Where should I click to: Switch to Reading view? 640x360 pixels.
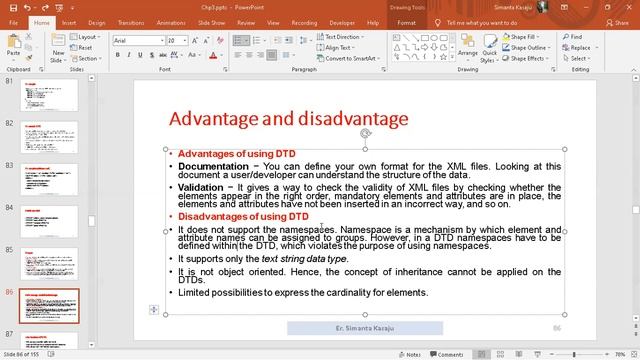coord(519,354)
